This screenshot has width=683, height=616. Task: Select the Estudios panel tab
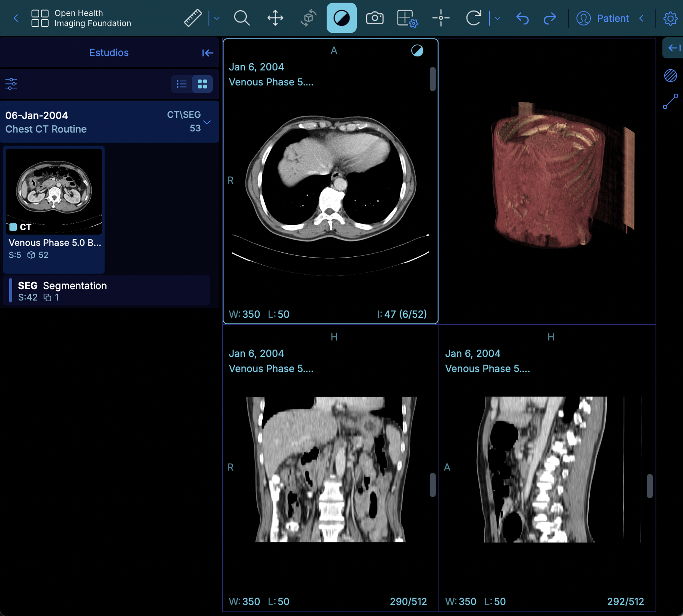[109, 53]
